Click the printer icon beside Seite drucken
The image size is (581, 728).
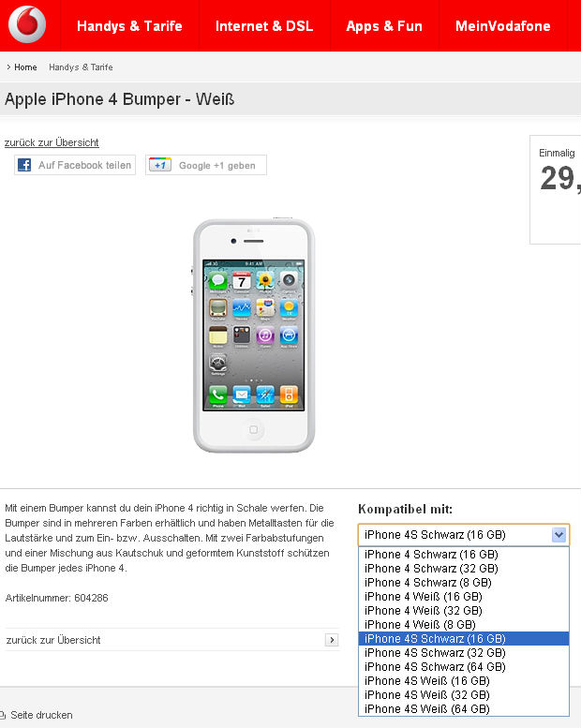[x=2, y=715]
